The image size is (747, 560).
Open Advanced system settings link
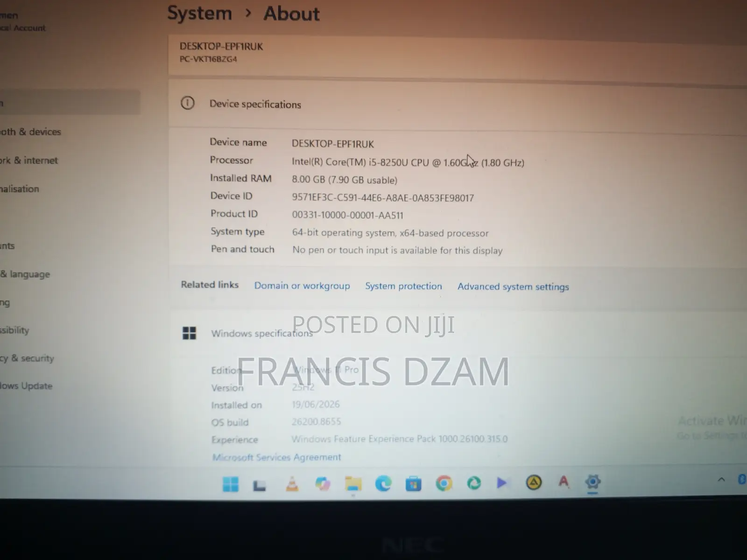(513, 287)
